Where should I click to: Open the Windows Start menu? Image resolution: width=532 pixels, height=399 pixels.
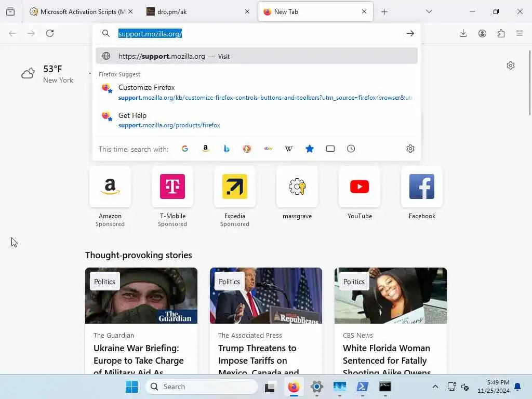tap(131, 387)
